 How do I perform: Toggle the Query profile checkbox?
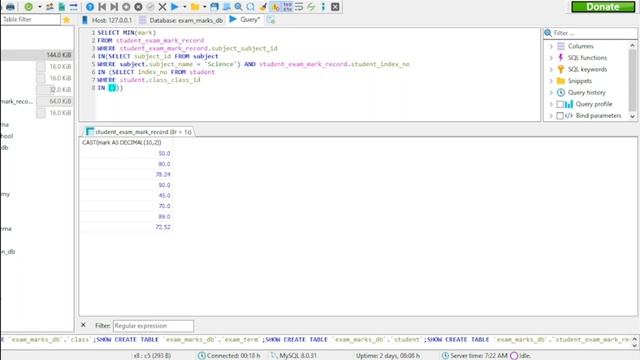click(x=560, y=104)
